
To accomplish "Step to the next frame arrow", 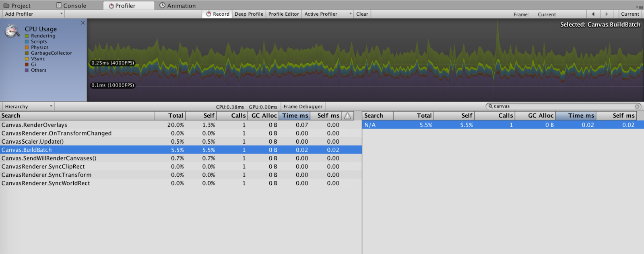I will pyautogui.click(x=607, y=14).
